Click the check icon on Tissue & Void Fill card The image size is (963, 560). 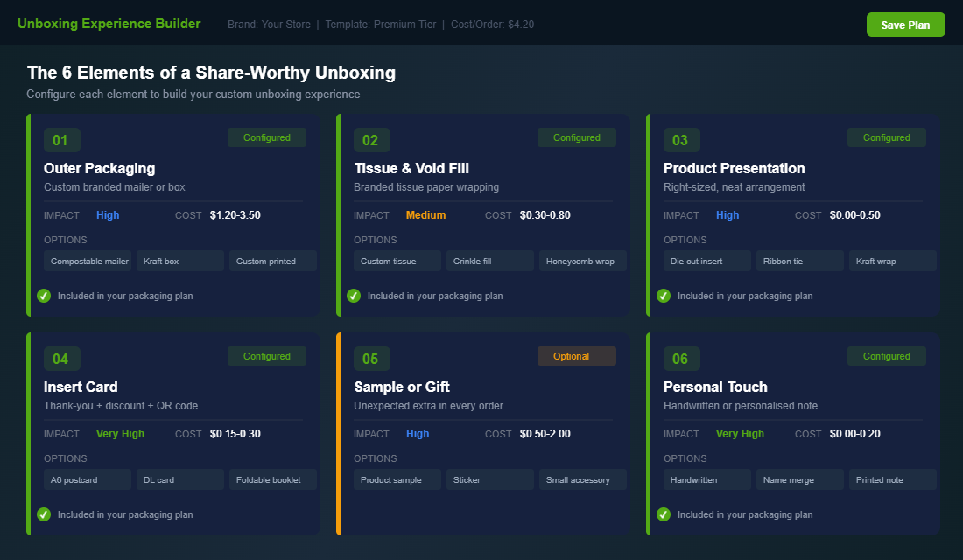[x=354, y=296]
